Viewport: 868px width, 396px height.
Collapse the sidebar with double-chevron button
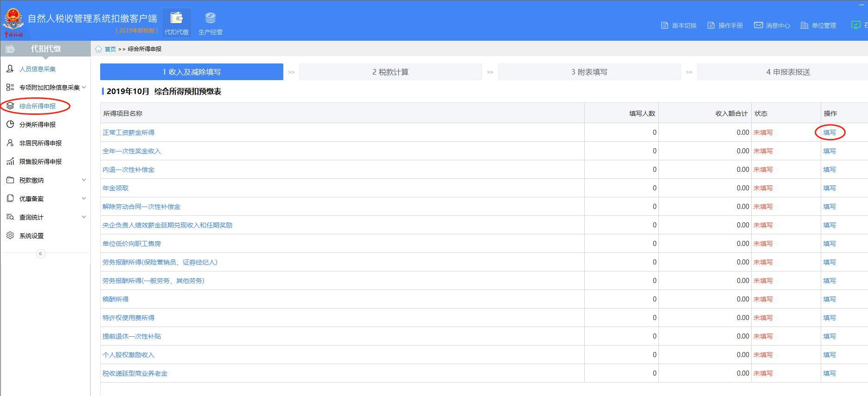[x=41, y=254]
